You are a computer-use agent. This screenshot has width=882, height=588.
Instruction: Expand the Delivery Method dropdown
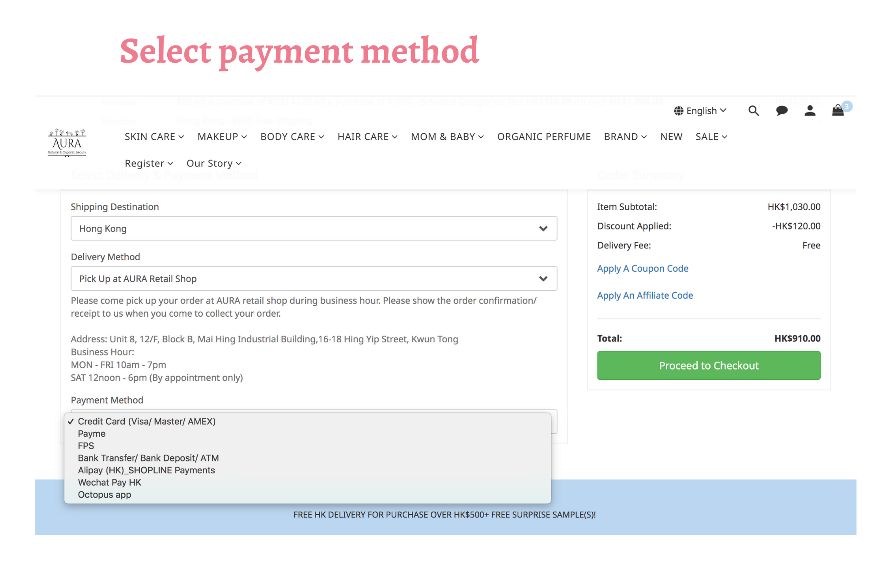(314, 279)
